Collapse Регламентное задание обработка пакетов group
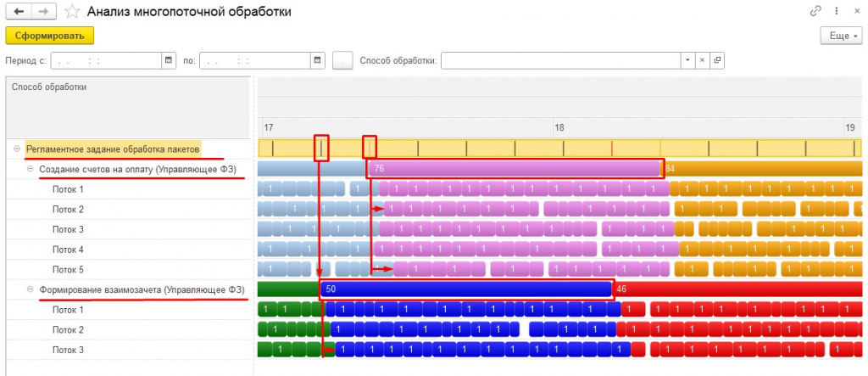Image resolution: width=868 pixels, height=376 pixels. [17, 149]
